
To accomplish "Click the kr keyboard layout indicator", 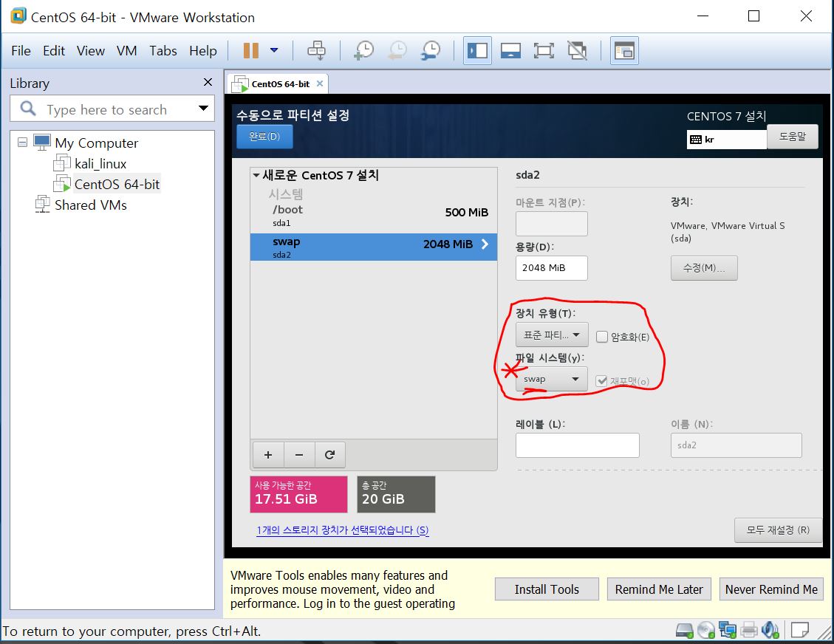I will click(x=726, y=140).
